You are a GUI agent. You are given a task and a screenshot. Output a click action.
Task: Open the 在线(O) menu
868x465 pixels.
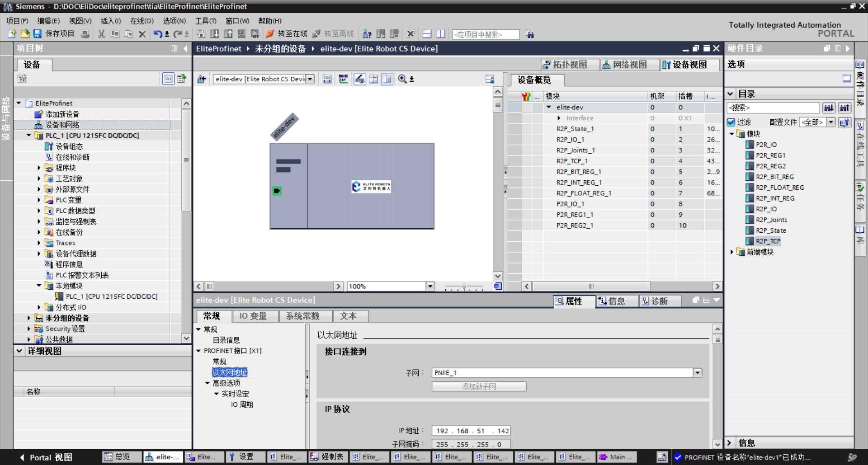point(142,21)
